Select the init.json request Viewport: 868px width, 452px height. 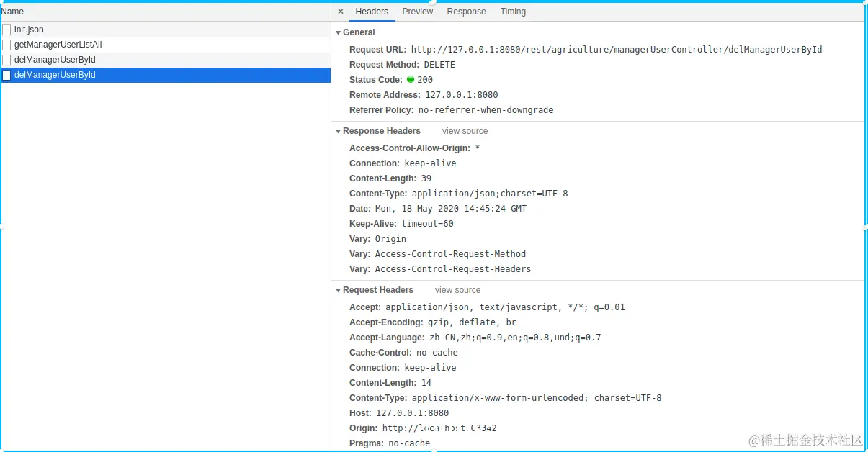(x=166, y=30)
